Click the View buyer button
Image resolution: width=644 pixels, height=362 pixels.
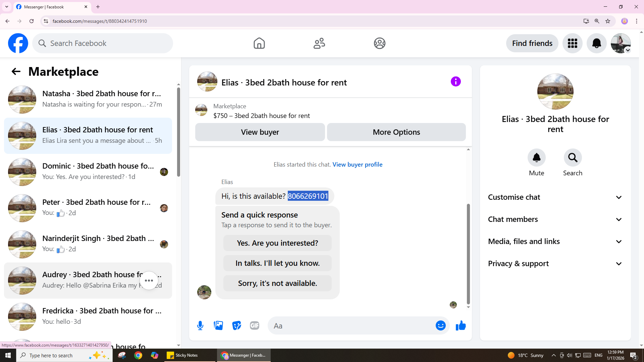pyautogui.click(x=260, y=132)
